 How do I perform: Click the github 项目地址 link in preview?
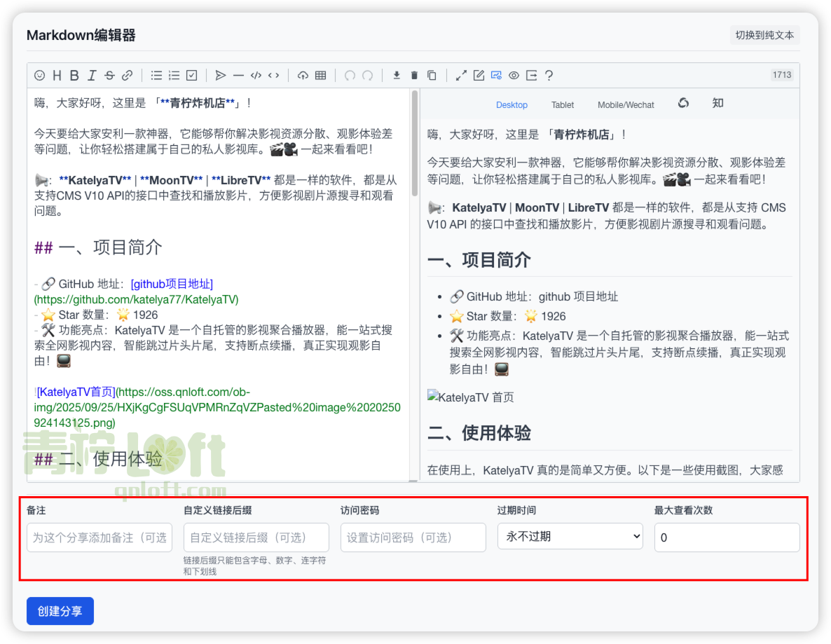coord(578,296)
